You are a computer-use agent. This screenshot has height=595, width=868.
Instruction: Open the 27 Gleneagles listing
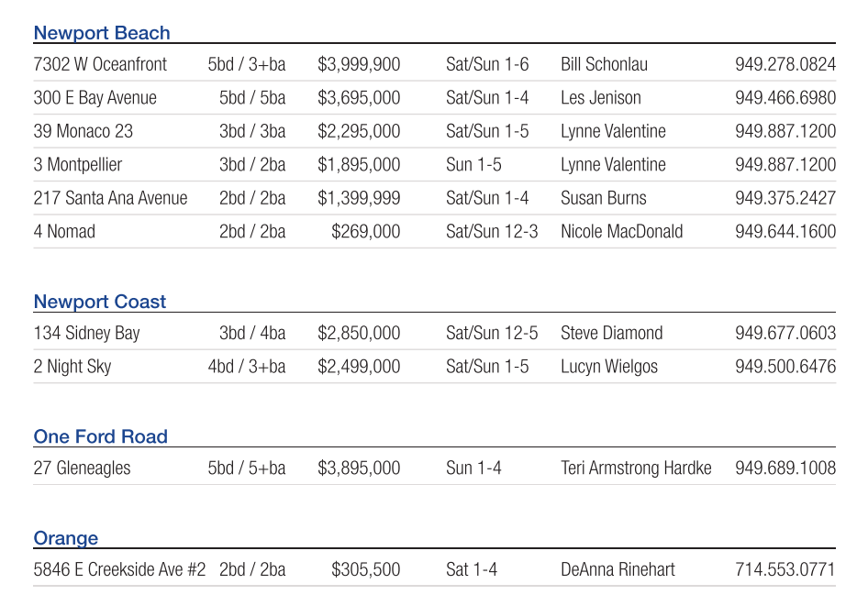pyautogui.click(x=82, y=468)
